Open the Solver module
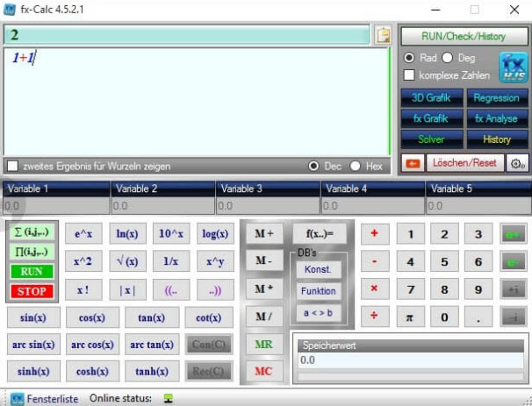Image resolution: width=532 pixels, height=406 pixels. 432,139
